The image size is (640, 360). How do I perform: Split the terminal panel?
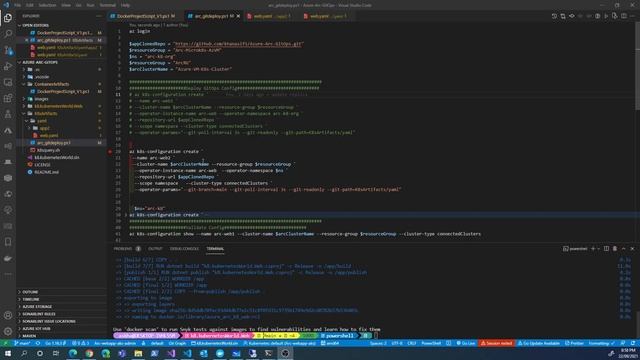[x=606, y=249]
